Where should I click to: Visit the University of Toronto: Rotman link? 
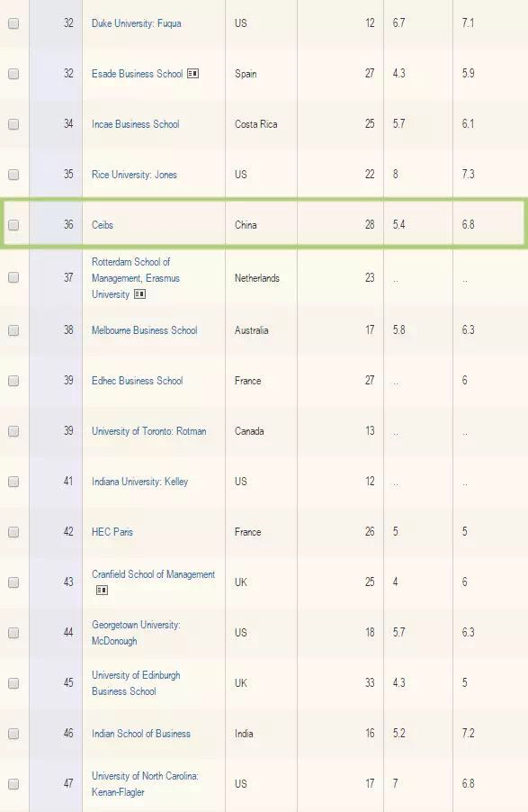coord(148,431)
